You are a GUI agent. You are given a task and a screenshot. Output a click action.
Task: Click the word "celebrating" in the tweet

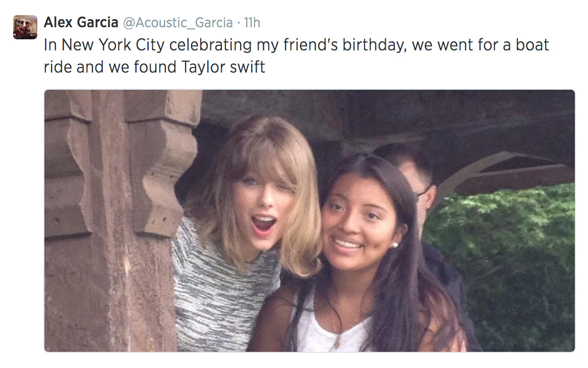tap(210, 45)
